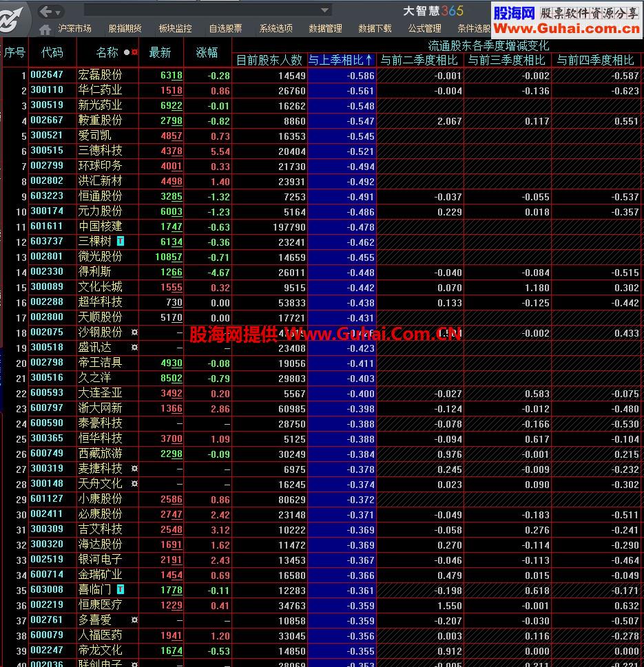Sort by 最新 column header

coord(160,52)
